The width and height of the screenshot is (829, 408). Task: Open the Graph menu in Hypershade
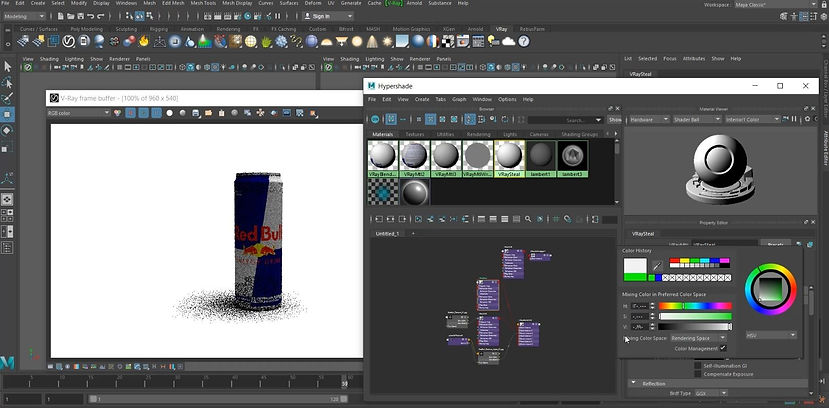(x=459, y=99)
